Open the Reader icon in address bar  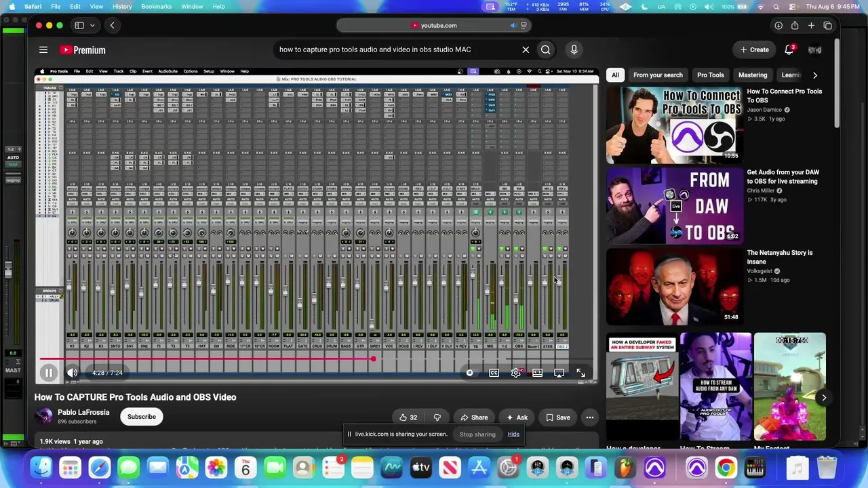tap(524, 26)
